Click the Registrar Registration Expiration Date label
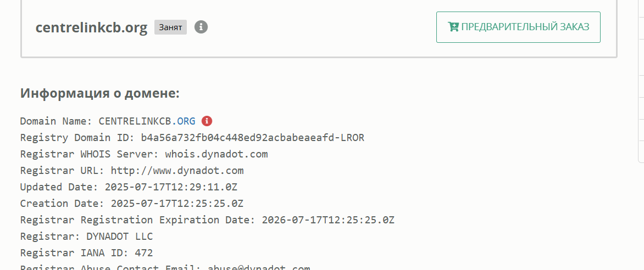The height and width of the screenshot is (270, 644). 137,220
